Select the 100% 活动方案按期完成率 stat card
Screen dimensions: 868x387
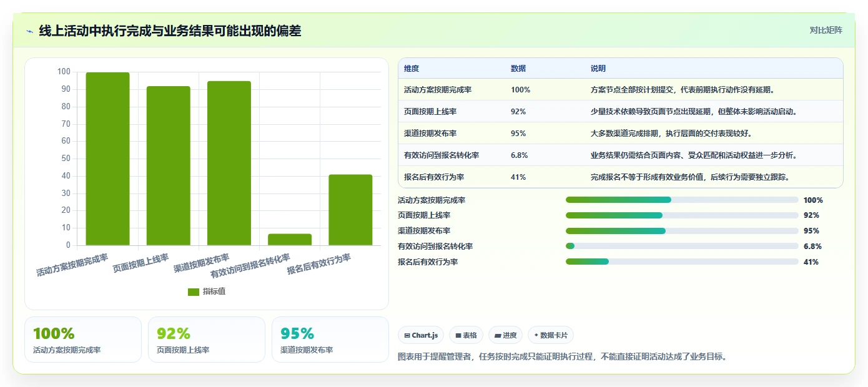click(83, 340)
